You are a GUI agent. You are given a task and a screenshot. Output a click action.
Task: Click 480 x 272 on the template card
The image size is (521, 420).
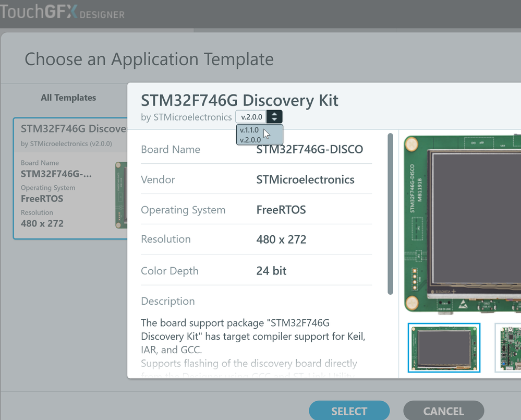[42, 223]
